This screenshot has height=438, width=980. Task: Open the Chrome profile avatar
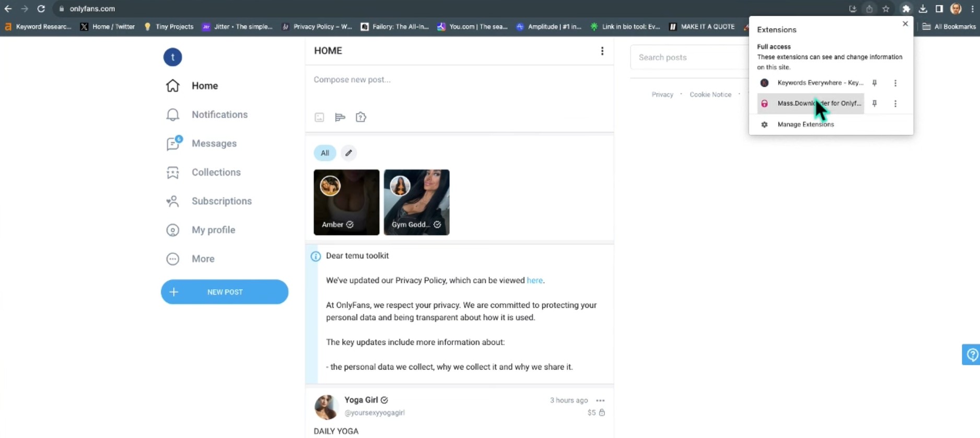pos(956,9)
